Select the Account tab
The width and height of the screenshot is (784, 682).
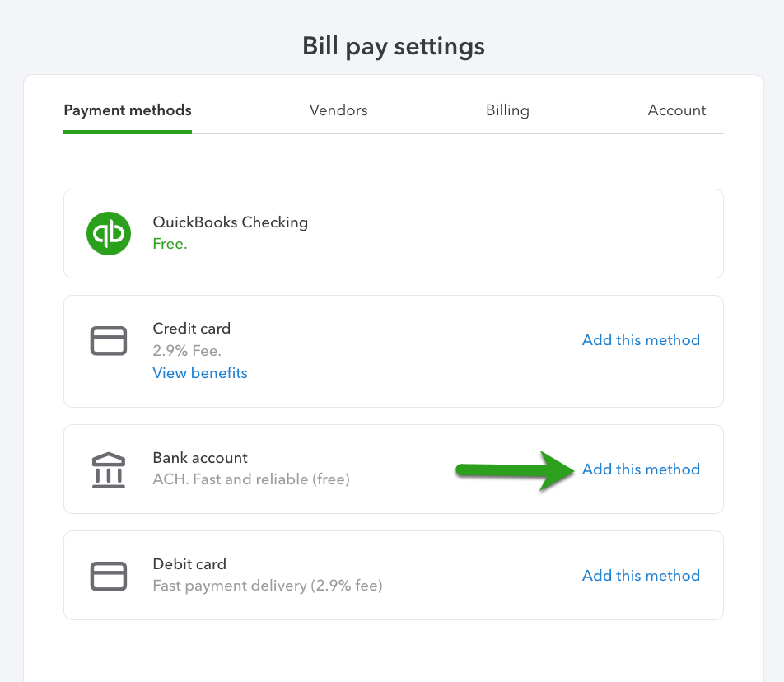pos(677,110)
